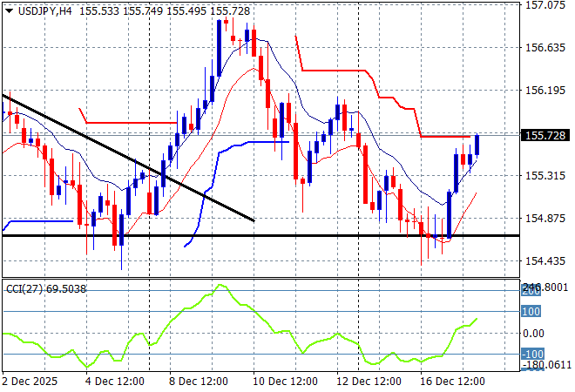Click the 4 Dec 12:00 time label
575x392 pixels.
[x=115, y=382]
